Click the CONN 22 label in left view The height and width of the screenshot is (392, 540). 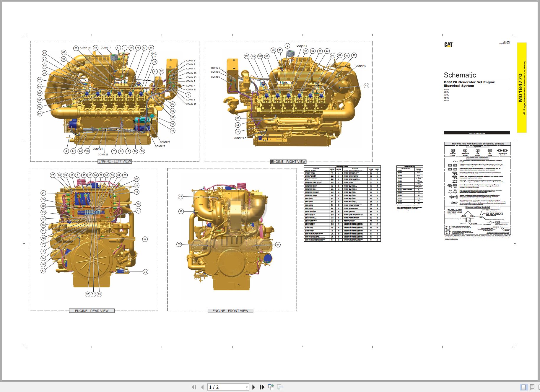click(160, 146)
